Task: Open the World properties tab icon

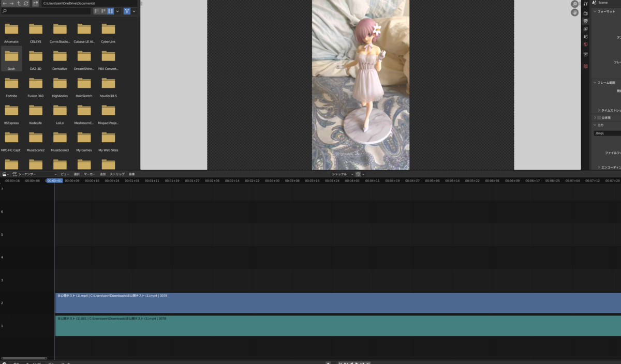Action: 585,44
